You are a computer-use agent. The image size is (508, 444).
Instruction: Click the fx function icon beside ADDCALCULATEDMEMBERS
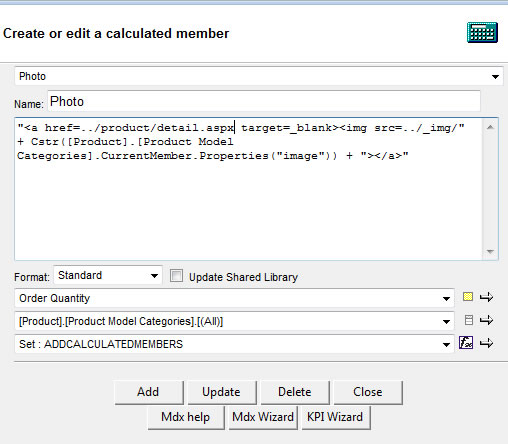(466, 342)
